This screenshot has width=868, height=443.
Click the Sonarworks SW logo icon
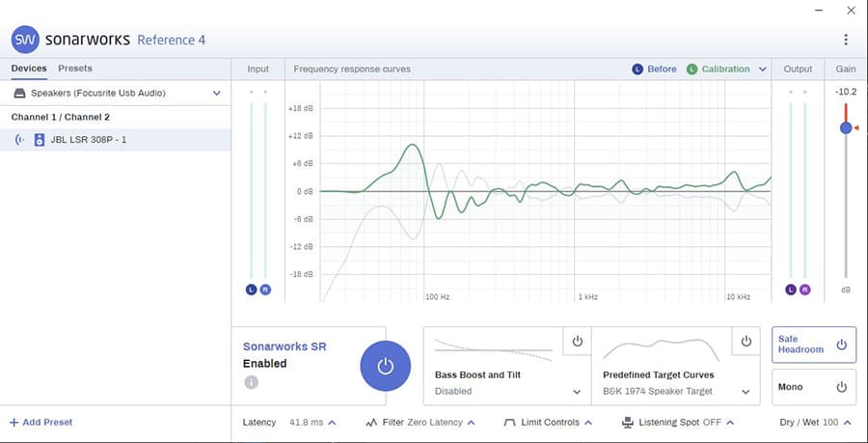(x=25, y=40)
